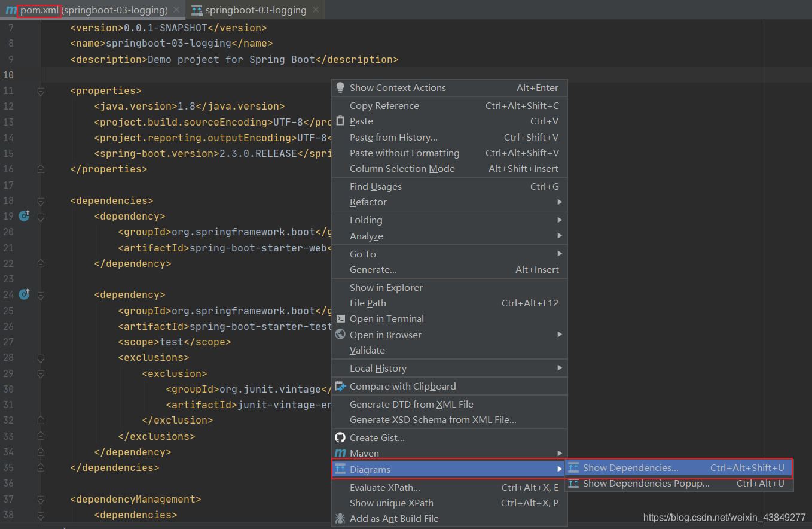This screenshot has width=812, height=529.
Task: Select Show unique XPath
Action: click(449, 503)
